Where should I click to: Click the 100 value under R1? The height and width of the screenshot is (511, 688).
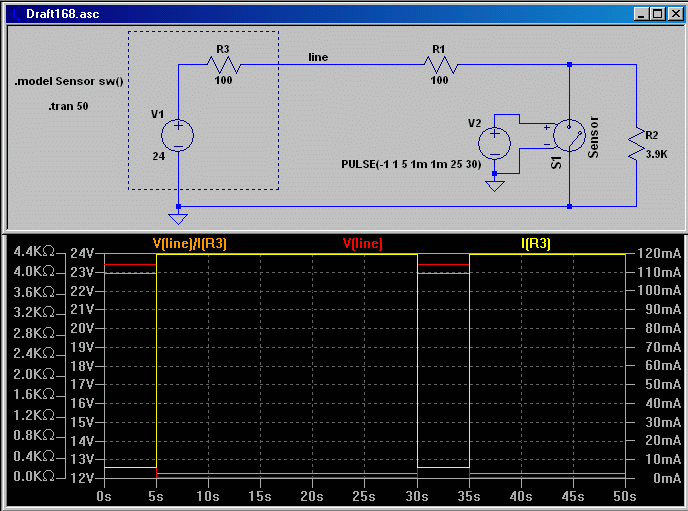click(439, 80)
